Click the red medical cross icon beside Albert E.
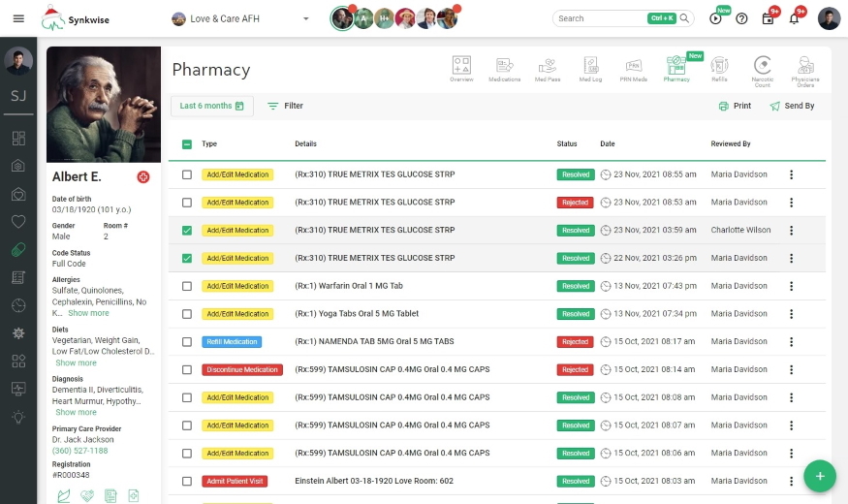The width and height of the screenshot is (848, 504). (x=143, y=177)
